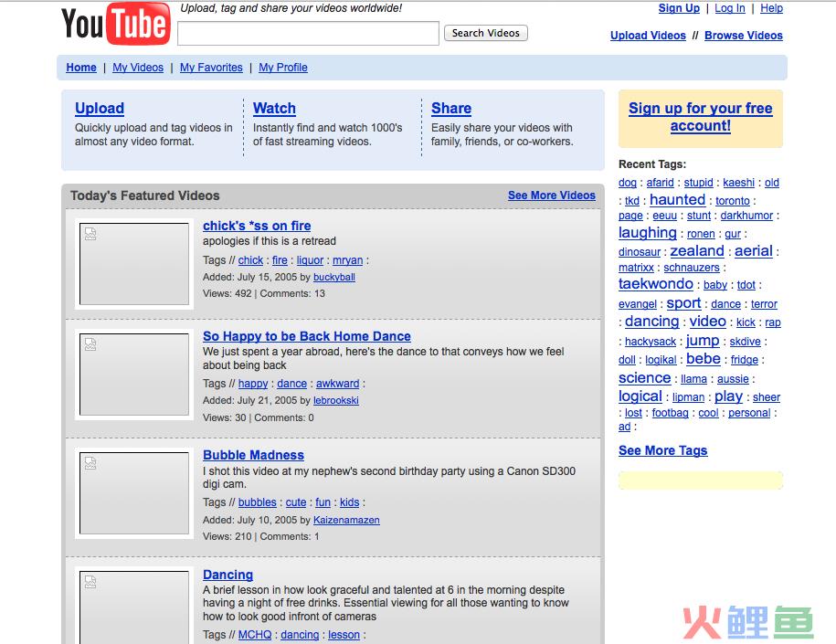Image resolution: width=836 pixels, height=644 pixels.
Task: Open the Watch heading link
Action: [274, 108]
